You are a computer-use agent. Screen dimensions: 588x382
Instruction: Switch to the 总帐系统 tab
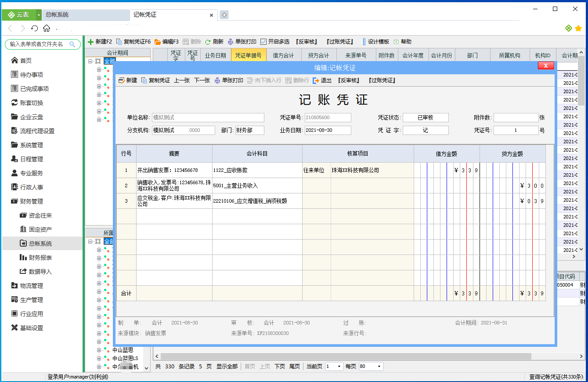(85, 15)
